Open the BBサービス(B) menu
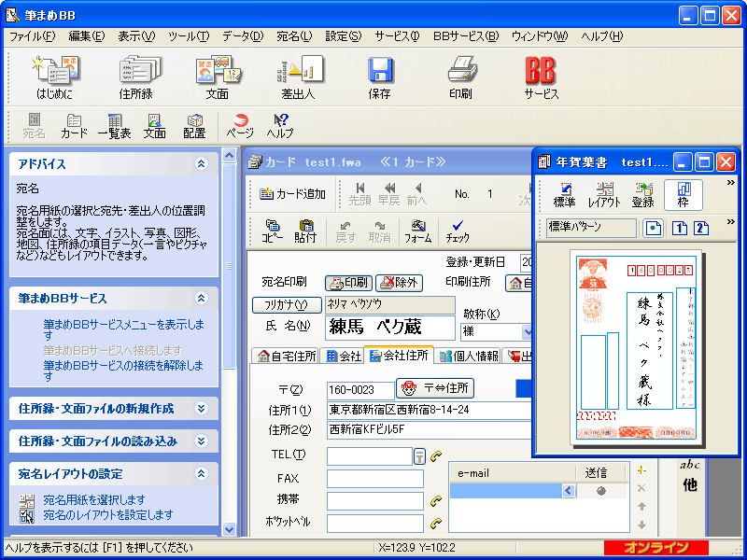This screenshot has width=747, height=560. coord(466,36)
